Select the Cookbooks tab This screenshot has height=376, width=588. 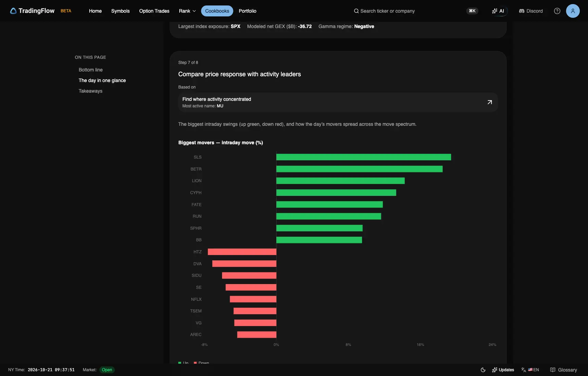click(217, 11)
